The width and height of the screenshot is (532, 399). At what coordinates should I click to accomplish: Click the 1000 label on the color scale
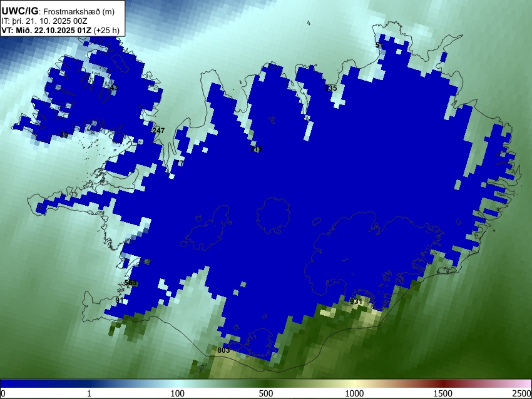354,393
